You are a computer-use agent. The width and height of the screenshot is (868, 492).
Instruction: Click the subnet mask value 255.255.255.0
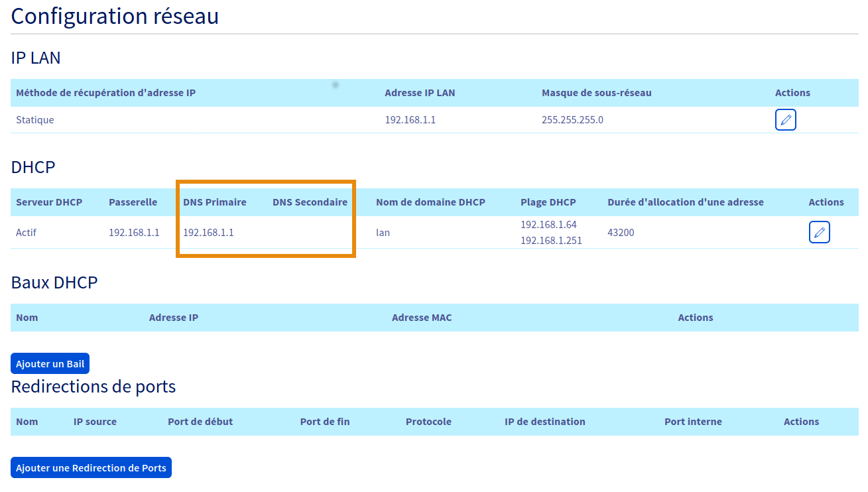coord(572,120)
